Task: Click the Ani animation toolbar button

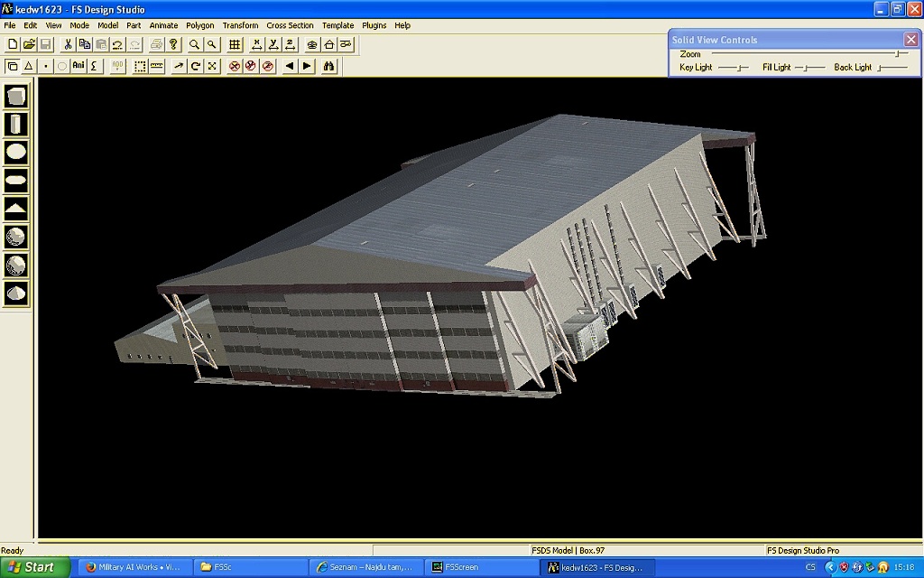Action: 79,66
